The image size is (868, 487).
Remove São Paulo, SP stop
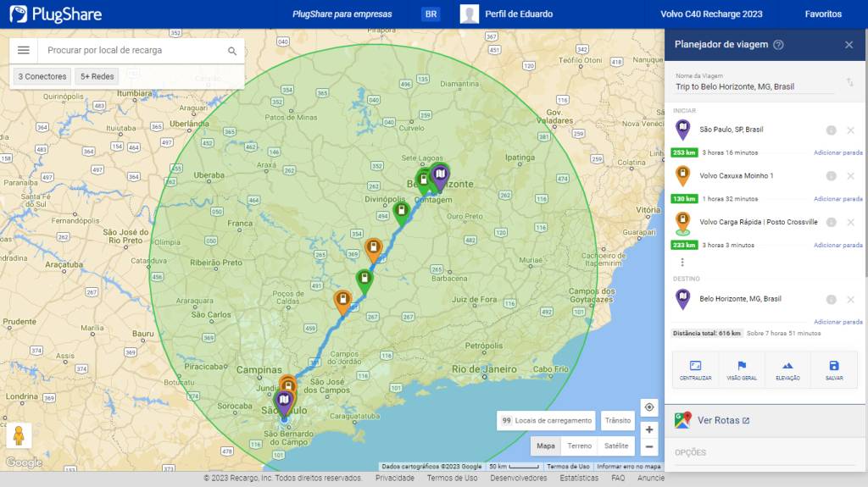point(851,130)
